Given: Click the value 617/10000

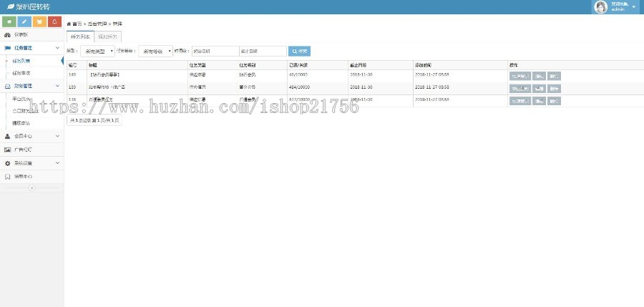Looking at the screenshot, I should [299, 99].
